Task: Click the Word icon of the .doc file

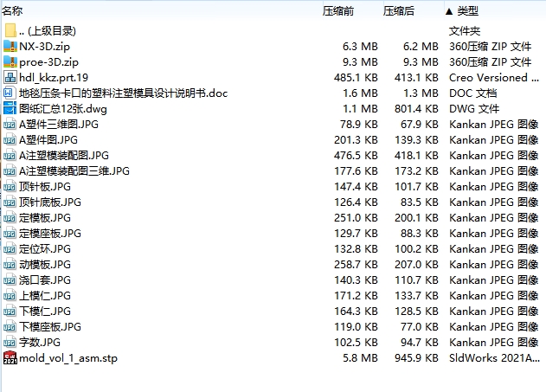Action: (9, 93)
